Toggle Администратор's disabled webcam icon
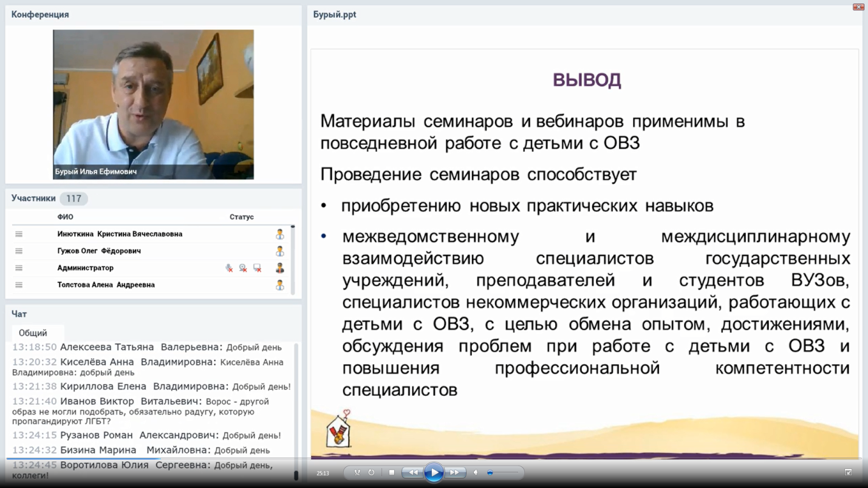 coord(243,268)
